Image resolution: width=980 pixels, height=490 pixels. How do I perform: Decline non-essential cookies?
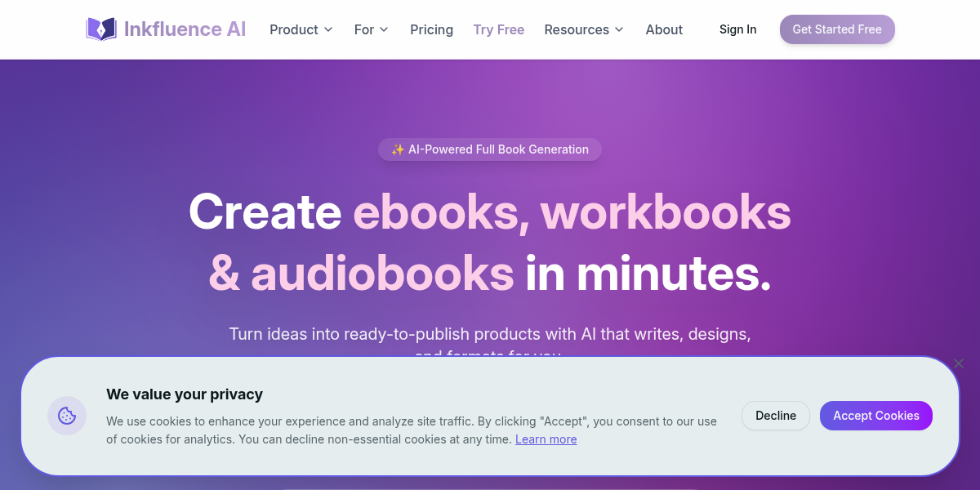(x=775, y=416)
